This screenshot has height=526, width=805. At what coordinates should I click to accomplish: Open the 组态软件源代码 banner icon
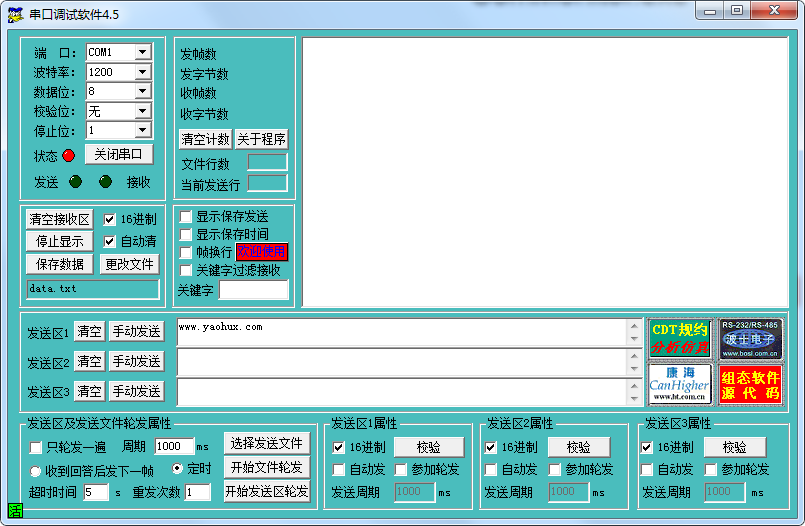click(750, 384)
